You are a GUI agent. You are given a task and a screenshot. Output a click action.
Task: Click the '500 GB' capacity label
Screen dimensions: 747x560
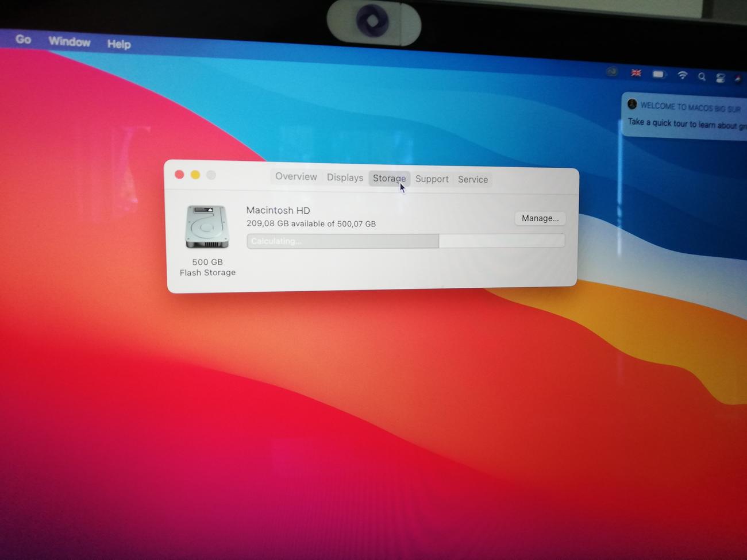point(207,262)
